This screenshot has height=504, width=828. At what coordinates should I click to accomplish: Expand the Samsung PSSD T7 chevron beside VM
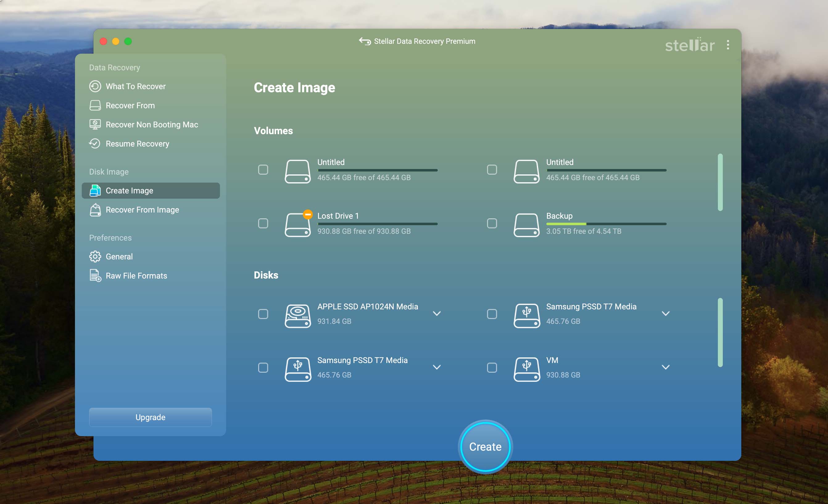[437, 367]
